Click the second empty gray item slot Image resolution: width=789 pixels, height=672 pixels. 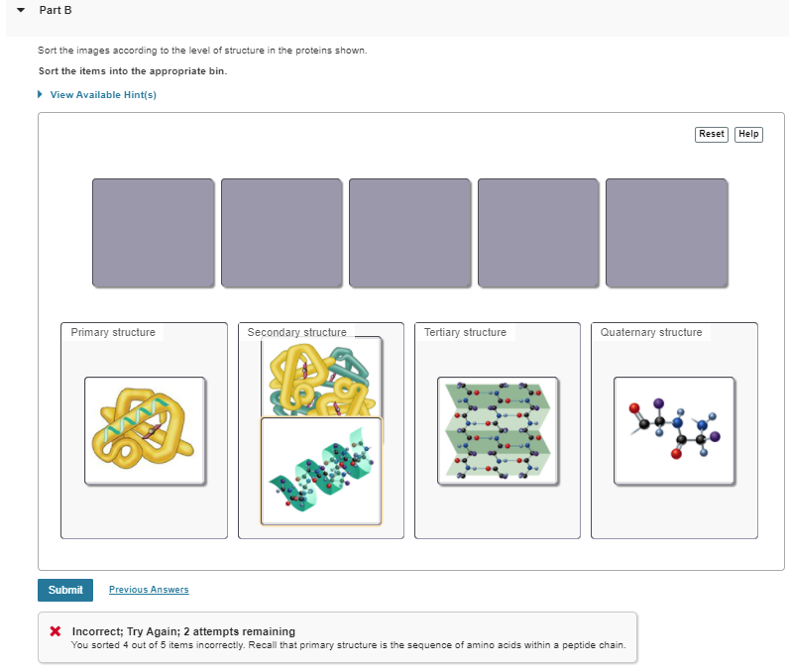tap(282, 233)
